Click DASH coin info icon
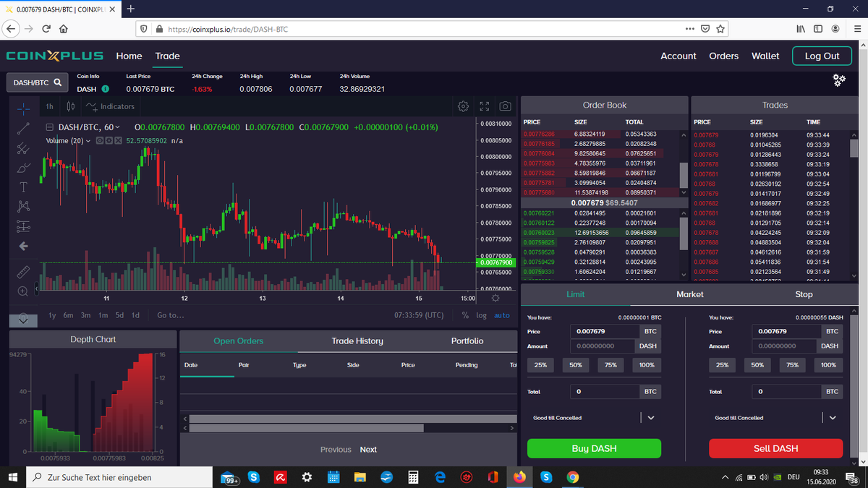 (106, 89)
